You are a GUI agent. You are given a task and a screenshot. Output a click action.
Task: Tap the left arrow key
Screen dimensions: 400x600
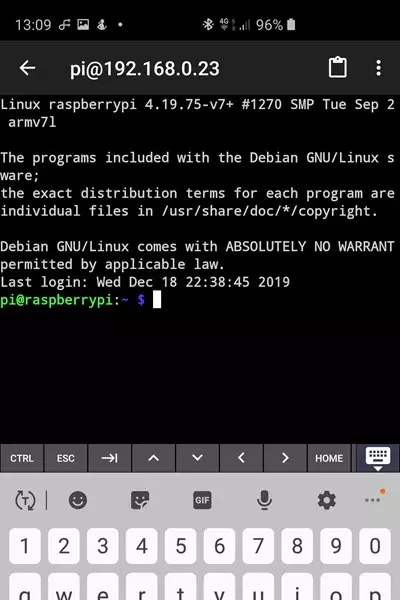coord(241,458)
